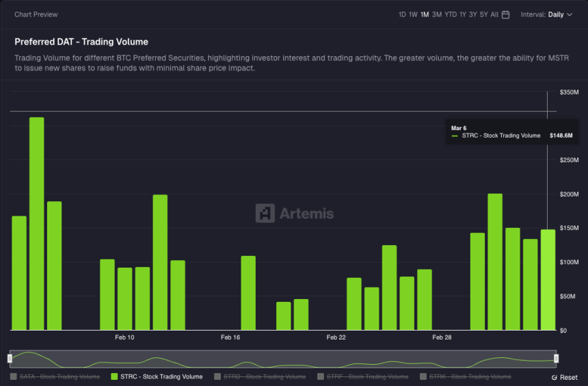Screen dimensions: 588x386
Task: Show All time range data
Action: 494,14
